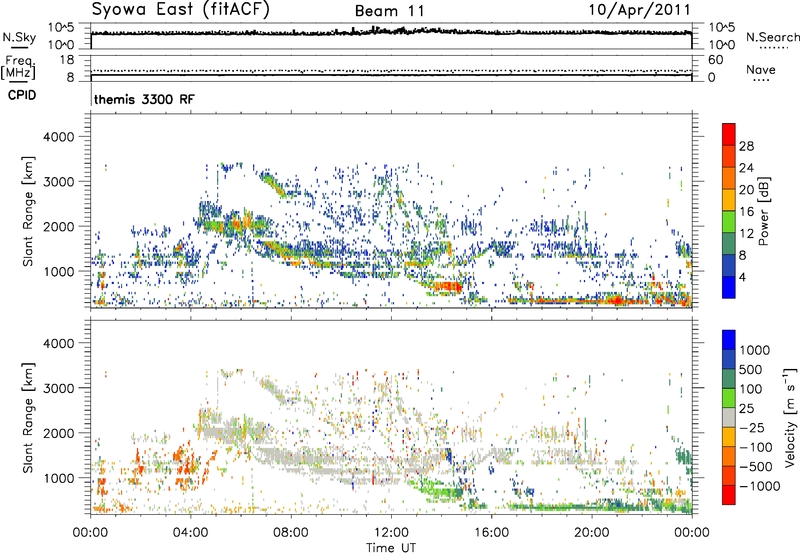Click the '20:00' time axis tick
Screen dimensions: 800x554
(x=591, y=533)
